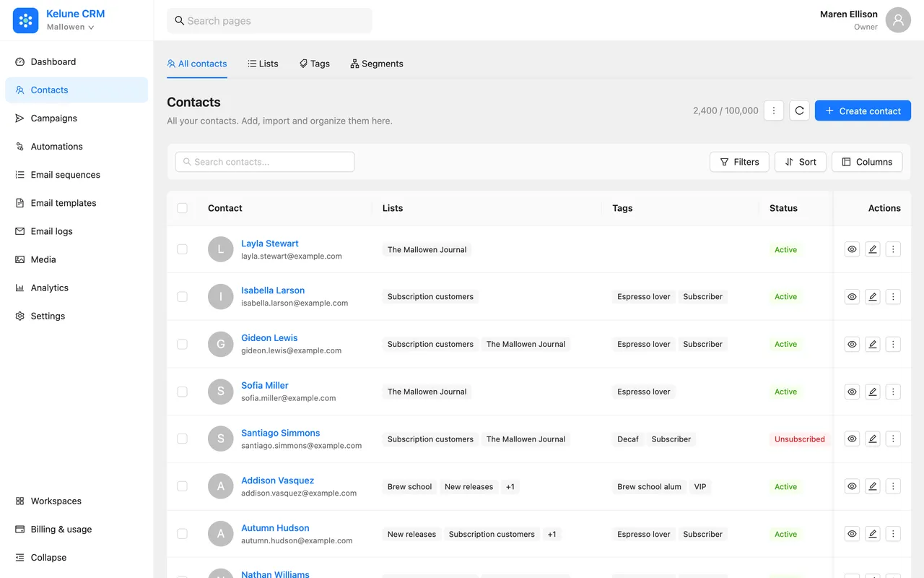This screenshot has height=578, width=924.
Task: Open the Mallowen workspace dropdown
Action: [71, 27]
